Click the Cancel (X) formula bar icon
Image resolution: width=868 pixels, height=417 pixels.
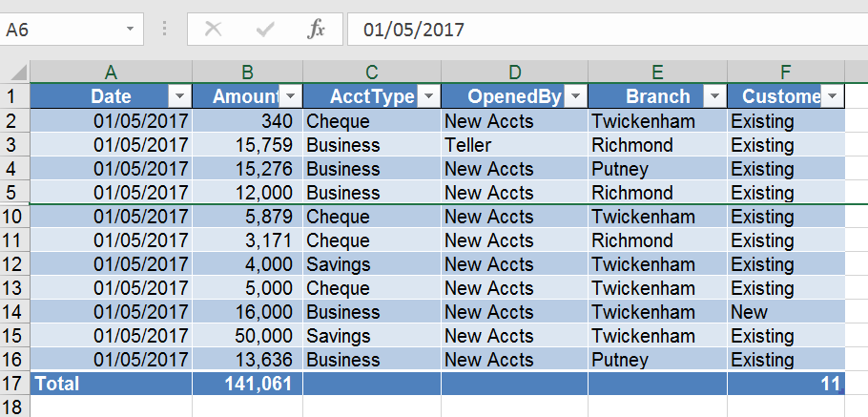214,30
